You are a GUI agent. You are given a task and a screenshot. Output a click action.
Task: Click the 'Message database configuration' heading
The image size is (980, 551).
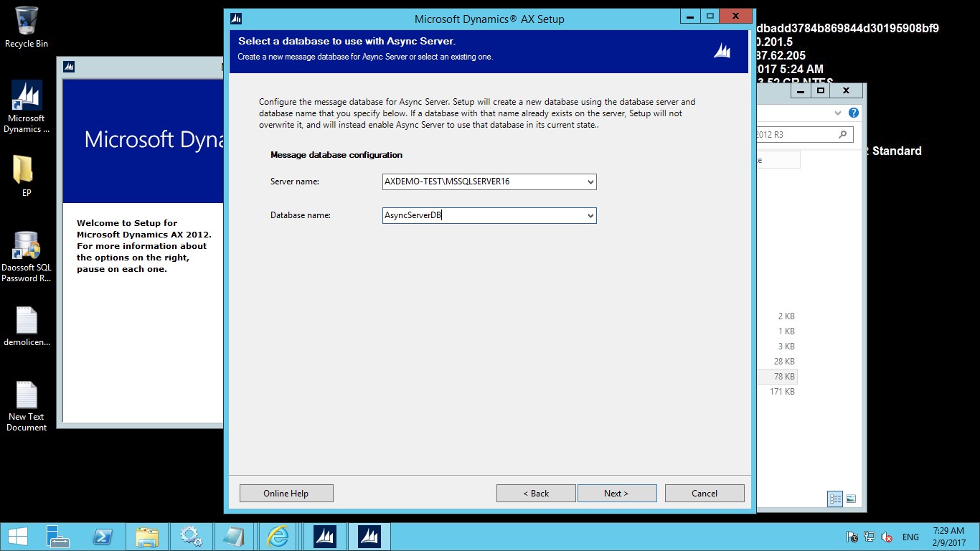[336, 155]
